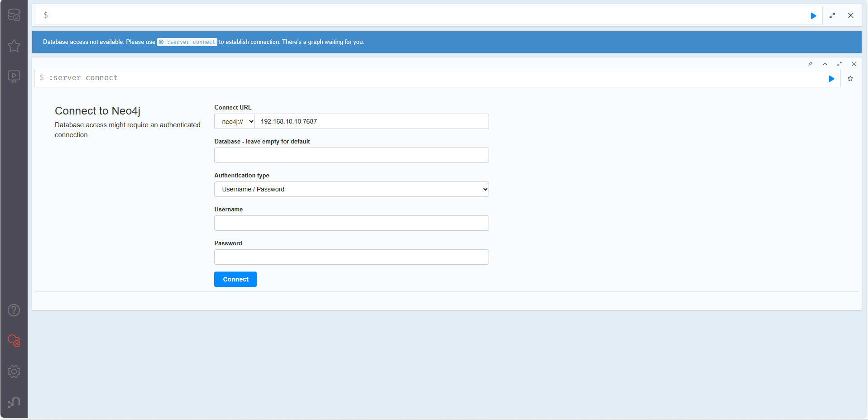
Task: Focus the Password field
Action: click(351, 257)
